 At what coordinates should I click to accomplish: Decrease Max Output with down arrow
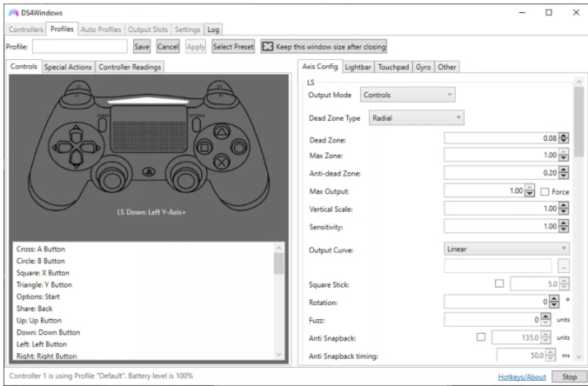(x=530, y=194)
